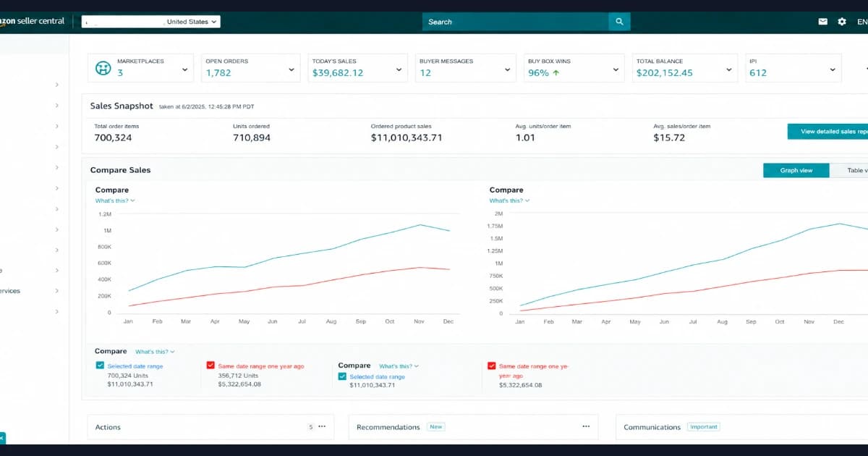868x456 pixels.
Task: Click Units ordered value 710,894
Action: point(252,138)
